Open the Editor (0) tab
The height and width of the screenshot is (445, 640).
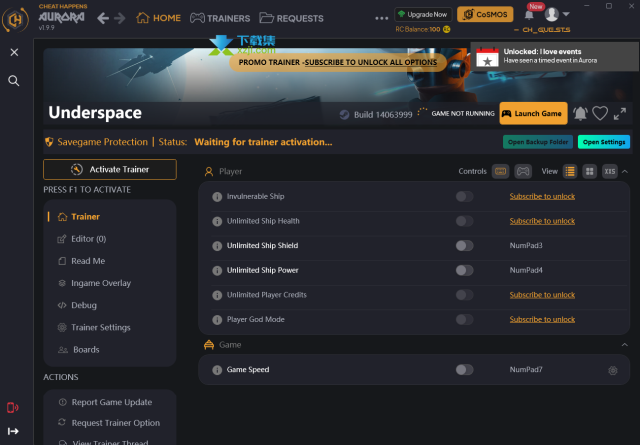coord(82,239)
